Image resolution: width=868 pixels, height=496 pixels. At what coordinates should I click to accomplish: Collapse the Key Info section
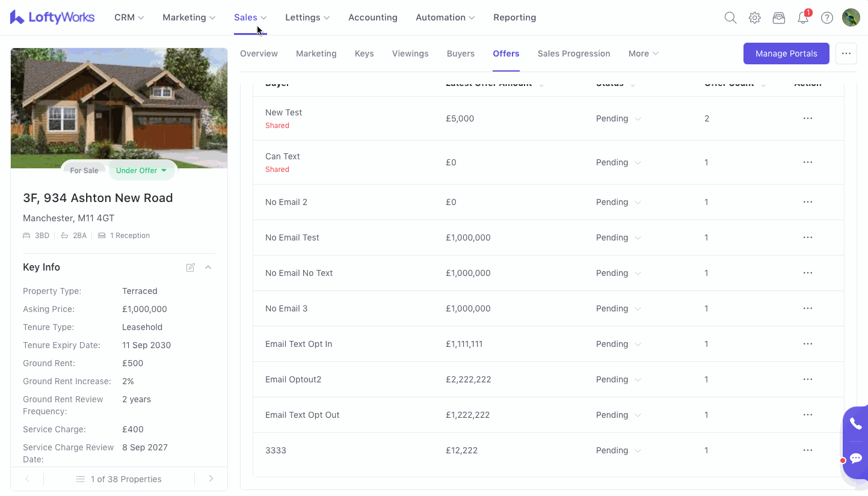point(208,268)
